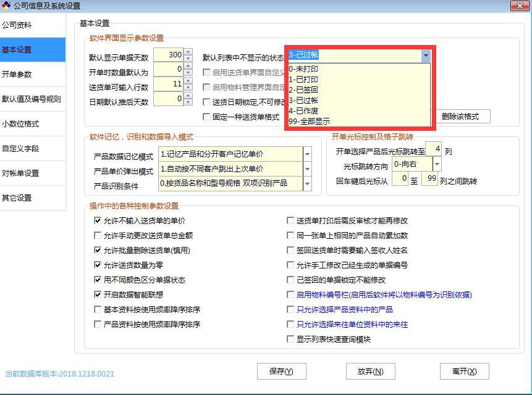
Task: Click the 回车键后光标从 start field showing 0
Action: click(400, 178)
